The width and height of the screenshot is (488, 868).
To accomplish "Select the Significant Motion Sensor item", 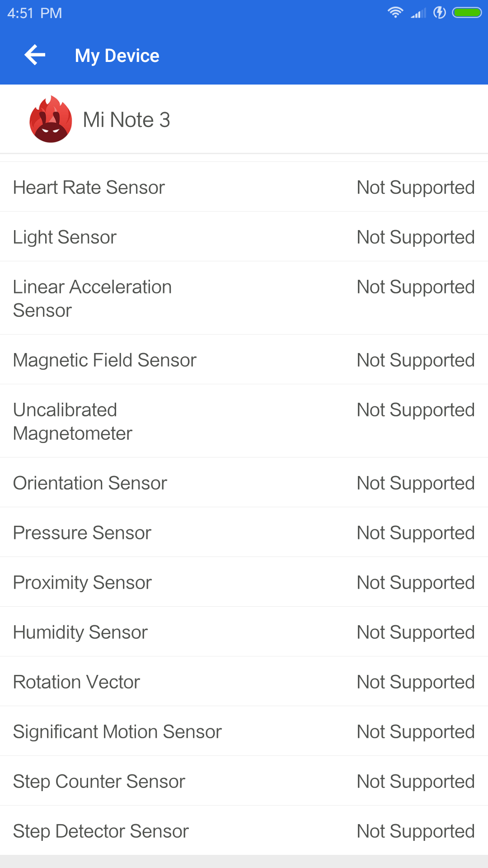I will [244, 731].
